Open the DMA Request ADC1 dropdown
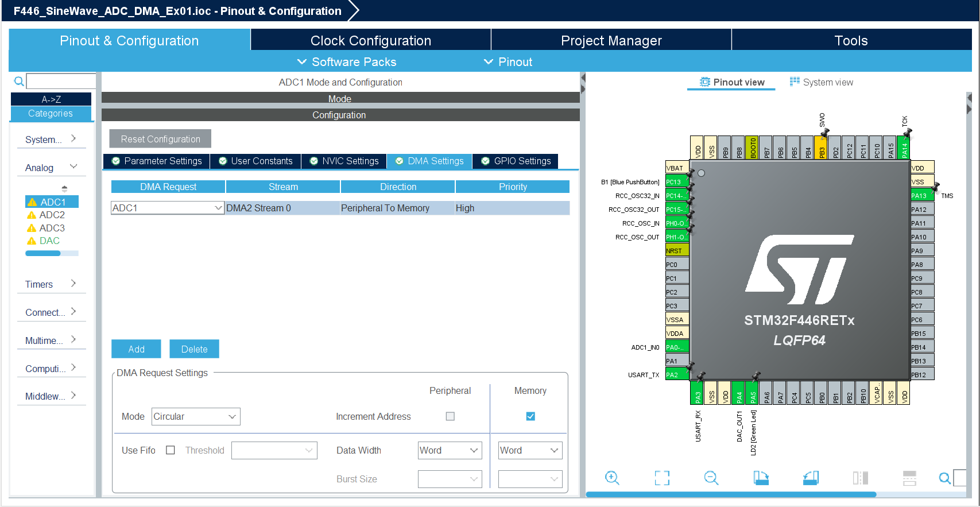 [x=167, y=208]
